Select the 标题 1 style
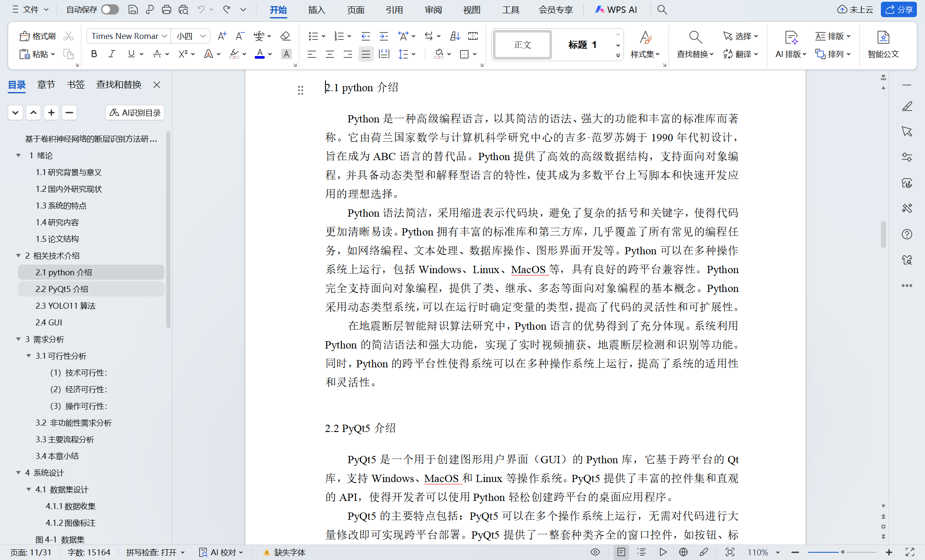 coord(582,45)
